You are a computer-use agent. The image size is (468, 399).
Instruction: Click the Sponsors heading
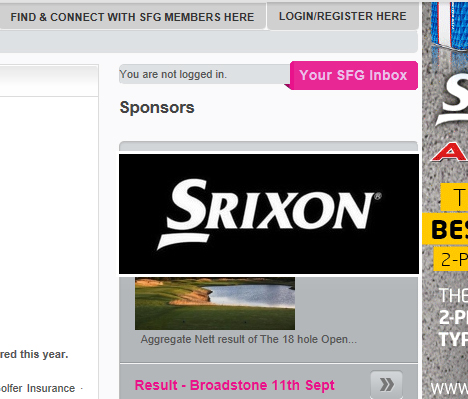pos(157,108)
